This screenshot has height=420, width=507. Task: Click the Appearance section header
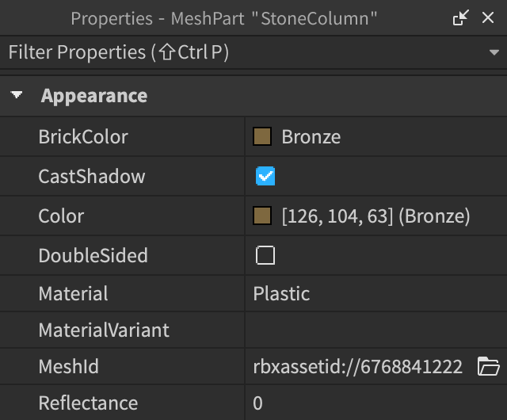coord(94,96)
